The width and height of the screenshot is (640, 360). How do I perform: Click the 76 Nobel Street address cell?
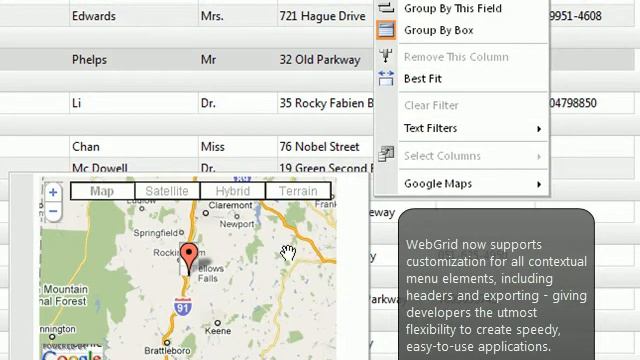(325, 147)
